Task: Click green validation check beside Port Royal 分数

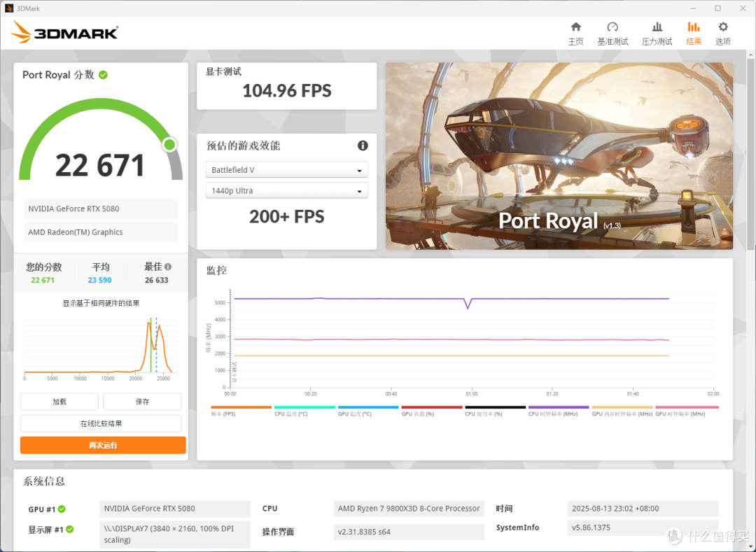Action: [x=103, y=75]
